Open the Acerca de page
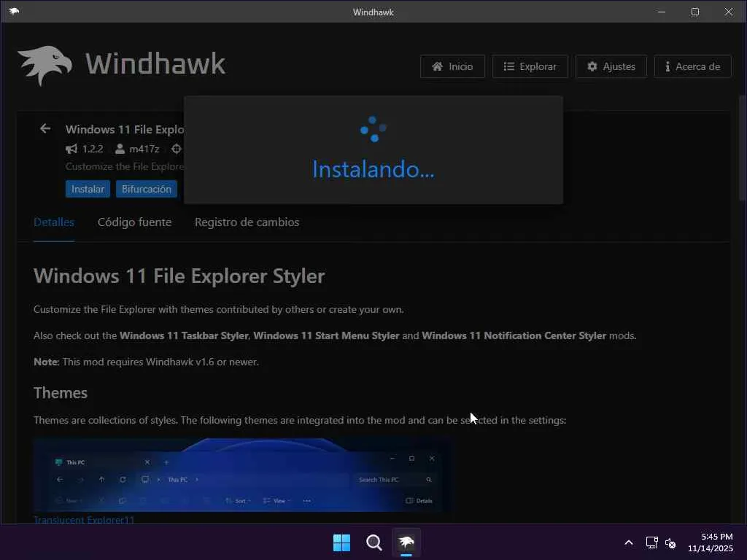The height and width of the screenshot is (560, 747). [x=692, y=66]
